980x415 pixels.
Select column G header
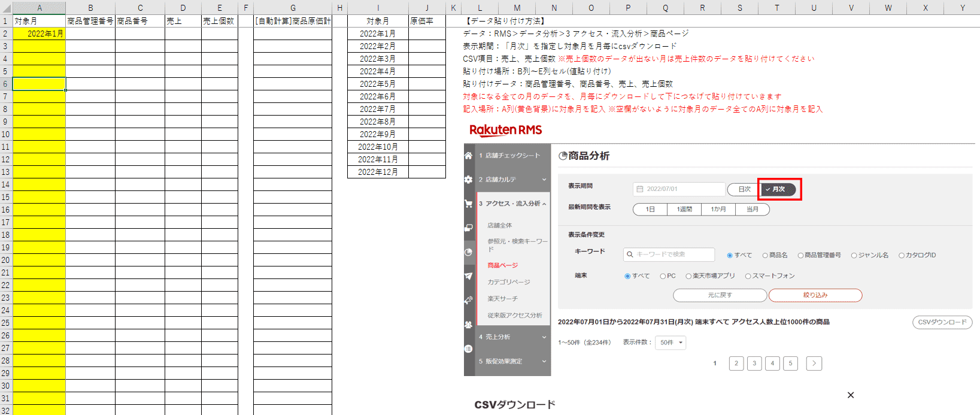click(x=293, y=8)
